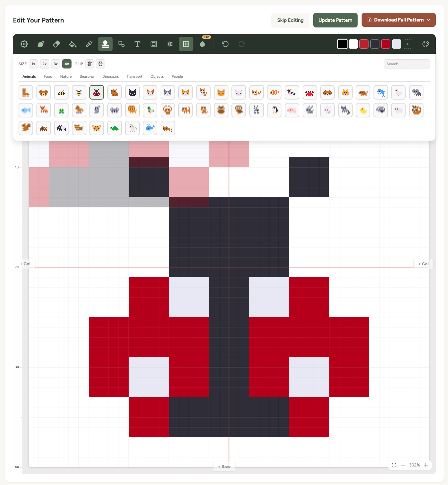The height and width of the screenshot is (485, 448).
Task: Set stamp size to 1x
Action: [x=33, y=64]
